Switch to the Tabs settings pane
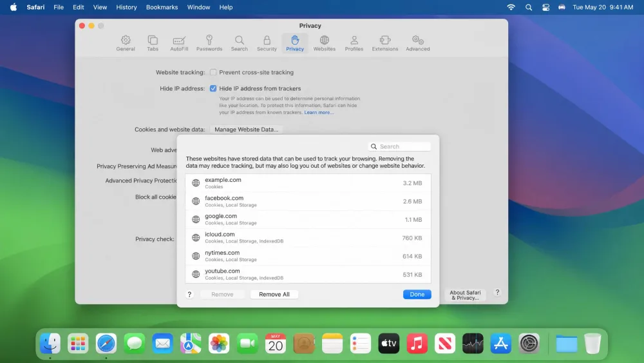Screen dimensions: 644x363 (x=153, y=43)
